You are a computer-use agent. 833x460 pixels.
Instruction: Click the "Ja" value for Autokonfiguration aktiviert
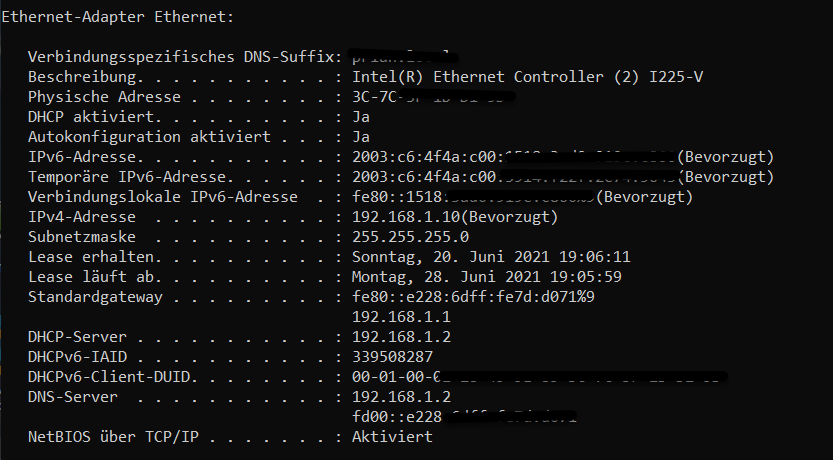(x=362, y=137)
